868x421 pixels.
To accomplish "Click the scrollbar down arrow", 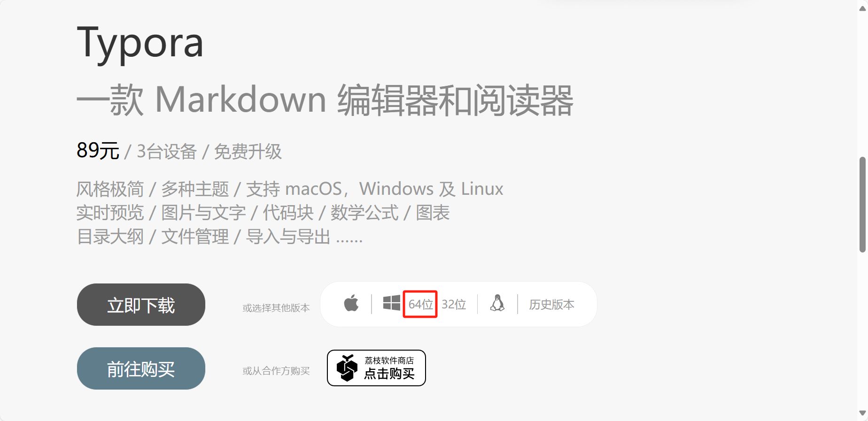I will coord(862,413).
